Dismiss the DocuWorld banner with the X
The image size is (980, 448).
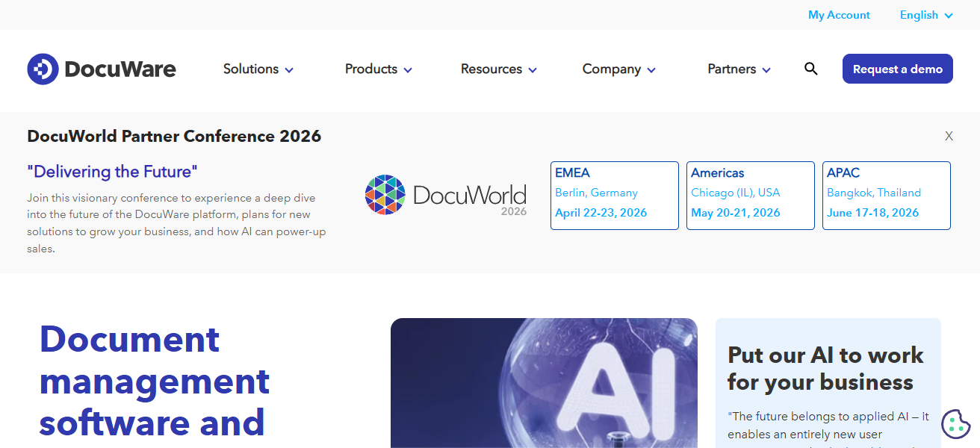(x=949, y=136)
